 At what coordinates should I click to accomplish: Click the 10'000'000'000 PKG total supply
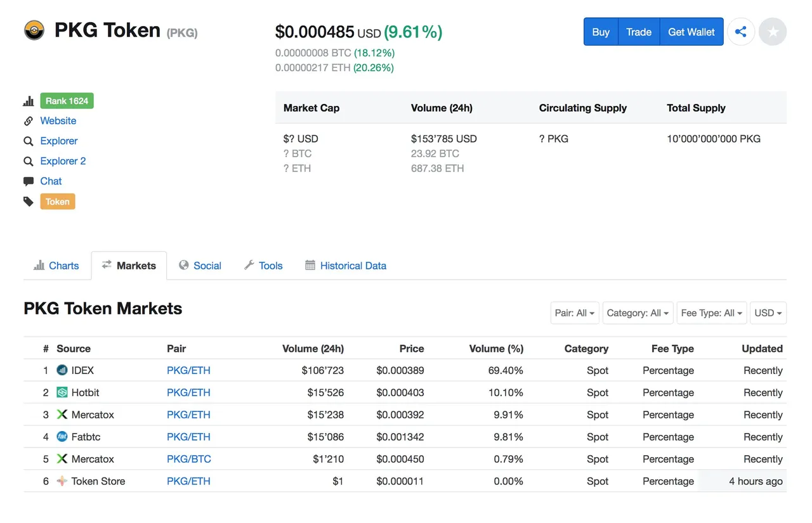tap(714, 139)
